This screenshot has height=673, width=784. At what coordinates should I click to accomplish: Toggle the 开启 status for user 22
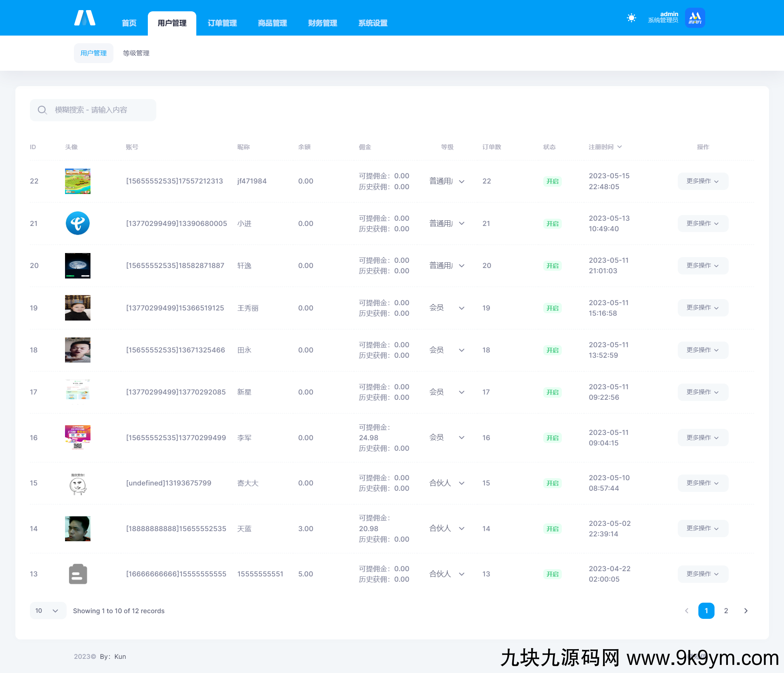pyautogui.click(x=552, y=181)
